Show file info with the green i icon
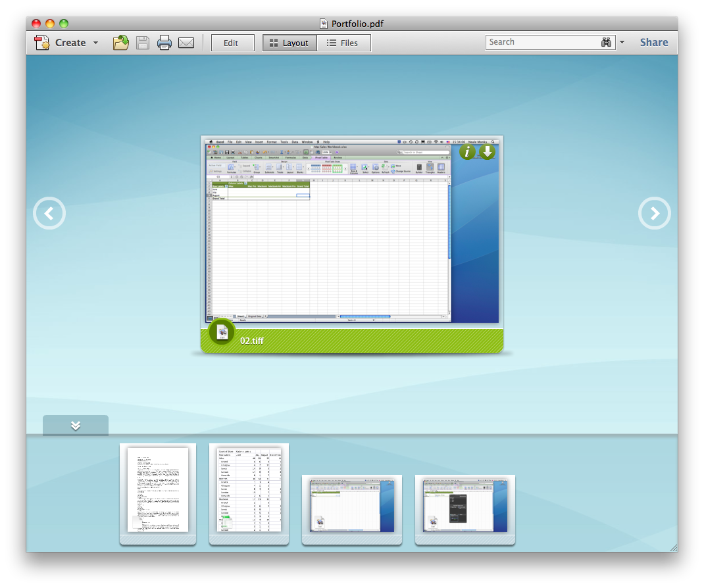Viewport: 704px width, 588px height. pos(467,152)
